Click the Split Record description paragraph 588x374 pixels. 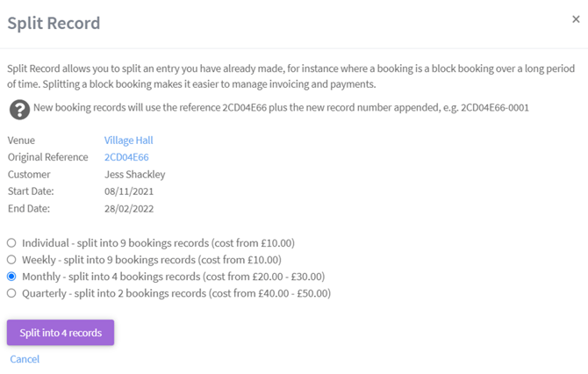290,76
